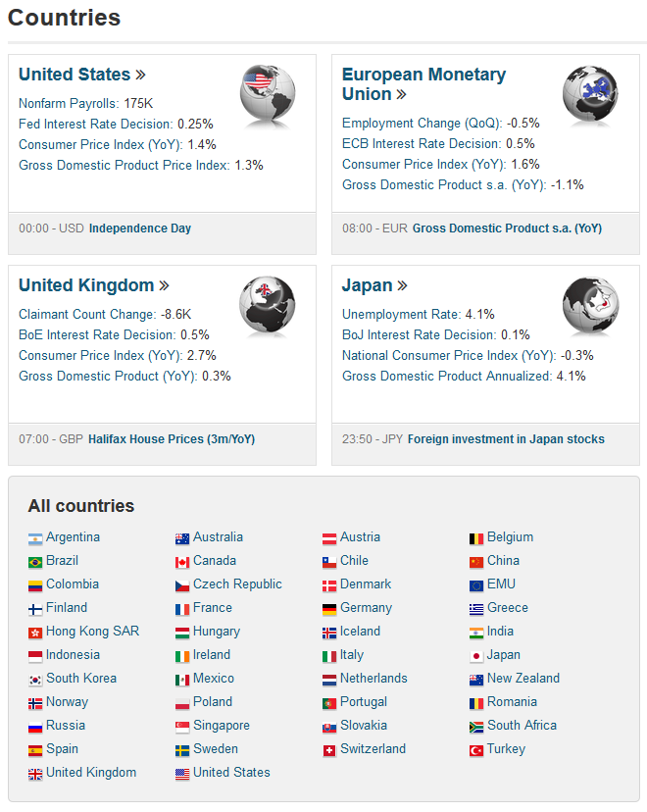647x812 pixels.
Task: Click the Argentina flag icon
Action: click(x=35, y=538)
